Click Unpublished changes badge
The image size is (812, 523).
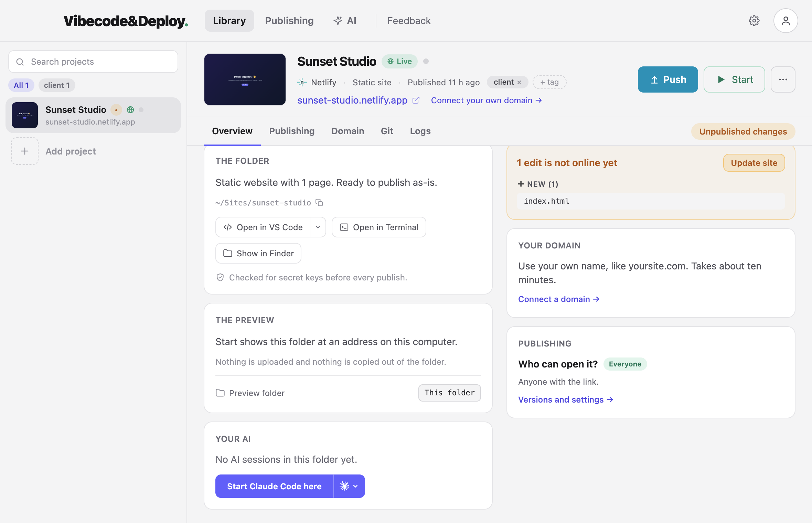click(743, 131)
